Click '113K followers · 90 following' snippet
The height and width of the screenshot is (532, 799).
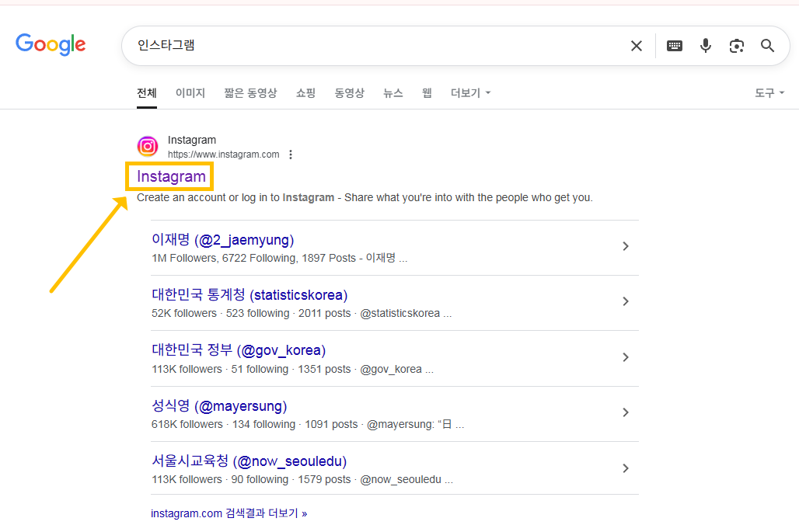[302, 479]
